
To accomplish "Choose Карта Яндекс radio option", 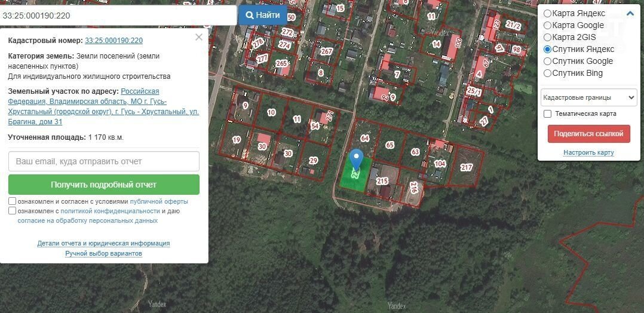I will (547, 14).
